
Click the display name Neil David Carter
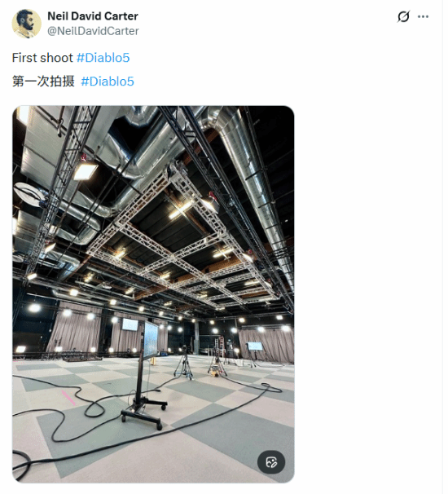94,16
